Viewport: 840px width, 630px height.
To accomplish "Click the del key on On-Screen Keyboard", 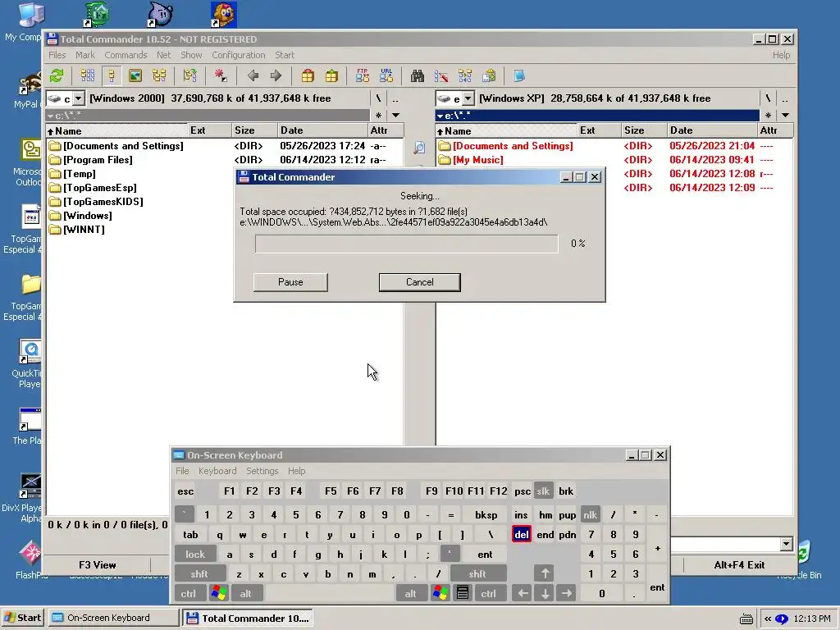I will [x=521, y=535].
